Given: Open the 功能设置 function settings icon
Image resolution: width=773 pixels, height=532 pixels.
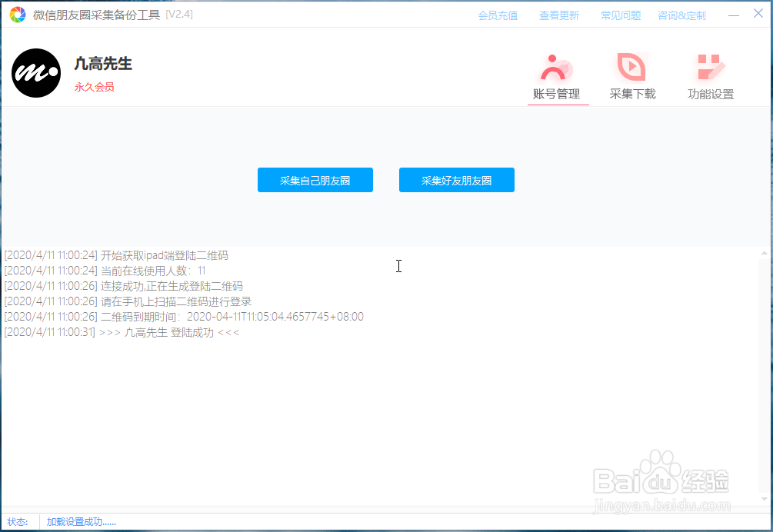Looking at the screenshot, I should coord(711,67).
